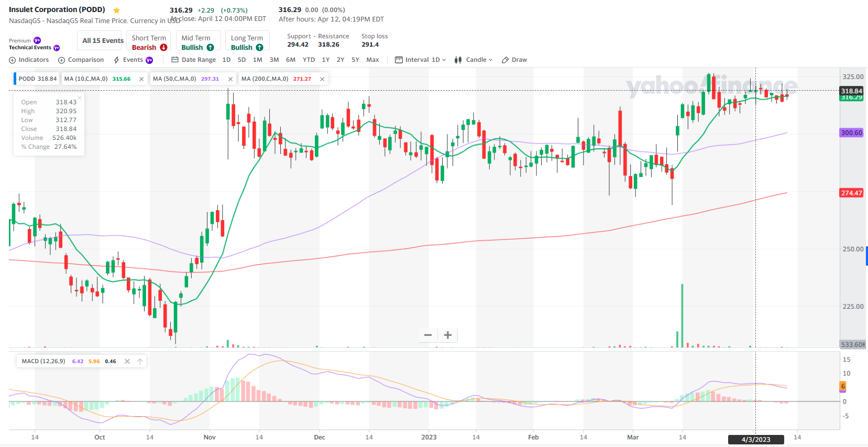Open Candle chart type dropdown
868x447 pixels.
click(474, 60)
